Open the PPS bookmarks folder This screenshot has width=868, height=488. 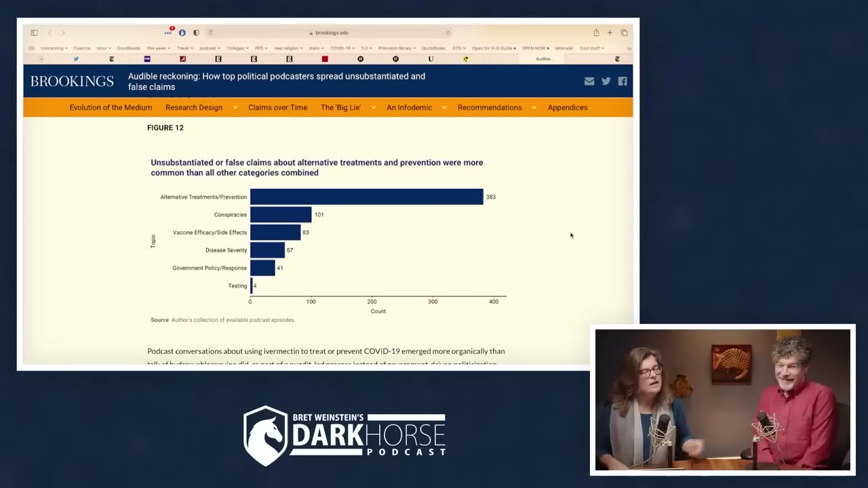click(x=261, y=48)
